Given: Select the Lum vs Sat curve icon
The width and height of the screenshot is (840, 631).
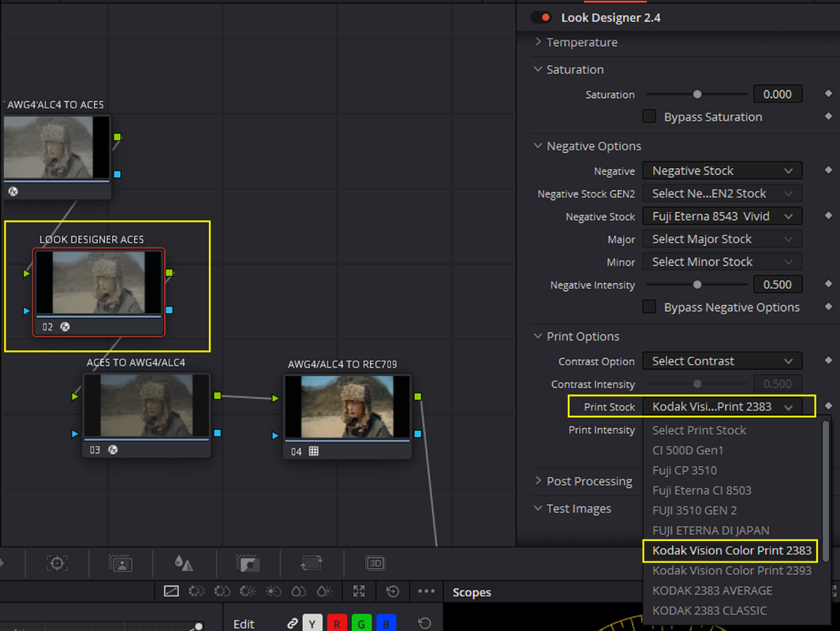Looking at the screenshot, I should tap(273, 591).
